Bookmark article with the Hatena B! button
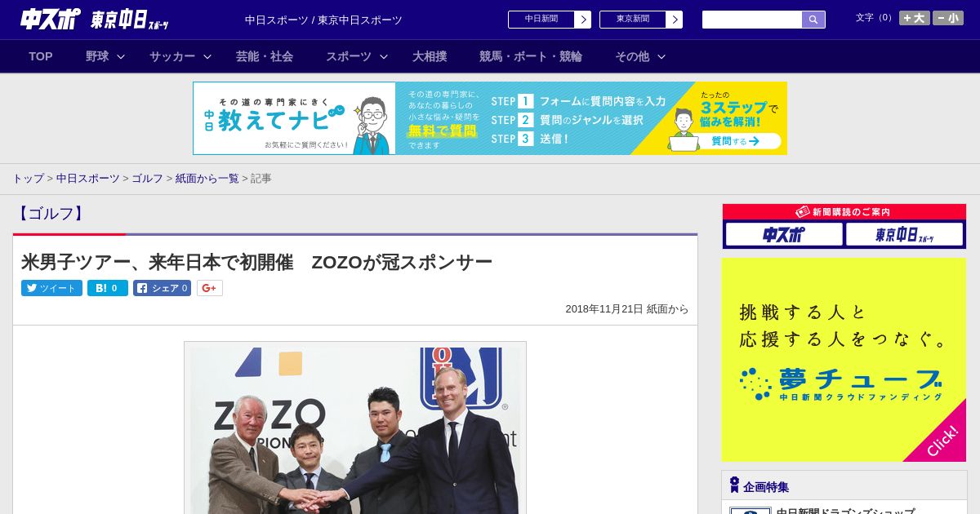This screenshot has width=980, height=514. (x=108, y=288)
